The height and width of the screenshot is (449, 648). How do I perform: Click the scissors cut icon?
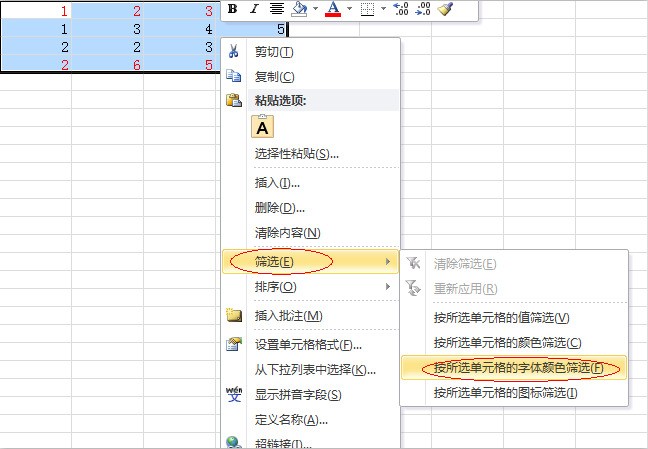233,52
